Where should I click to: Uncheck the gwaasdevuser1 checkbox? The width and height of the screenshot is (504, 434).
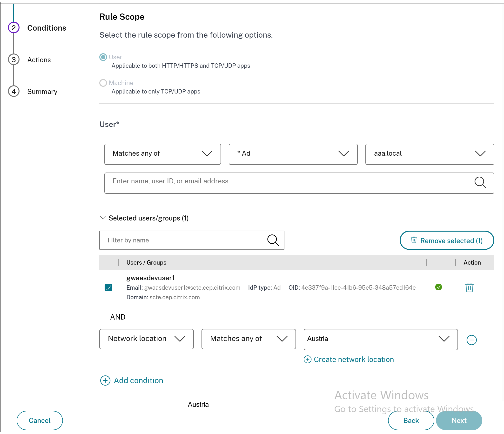(x=109, y=288)
